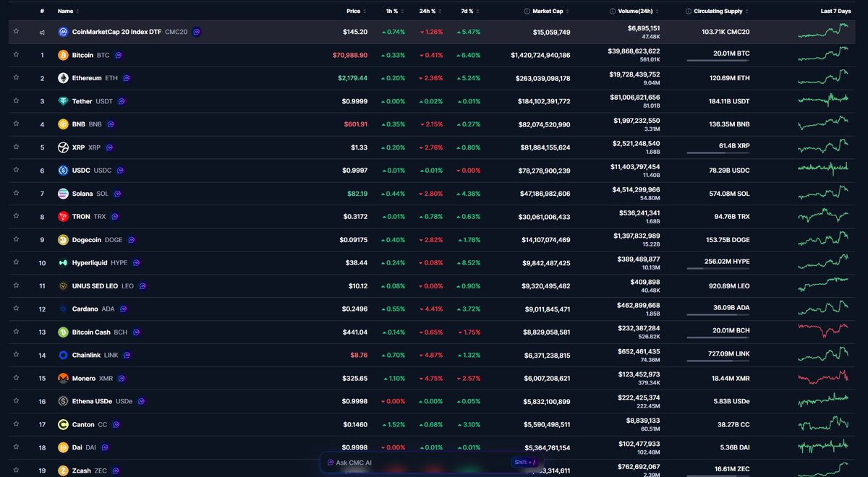Click the Last 7 Days column header
The width and height of the screenshot is (868, 477).
point(838,12)
